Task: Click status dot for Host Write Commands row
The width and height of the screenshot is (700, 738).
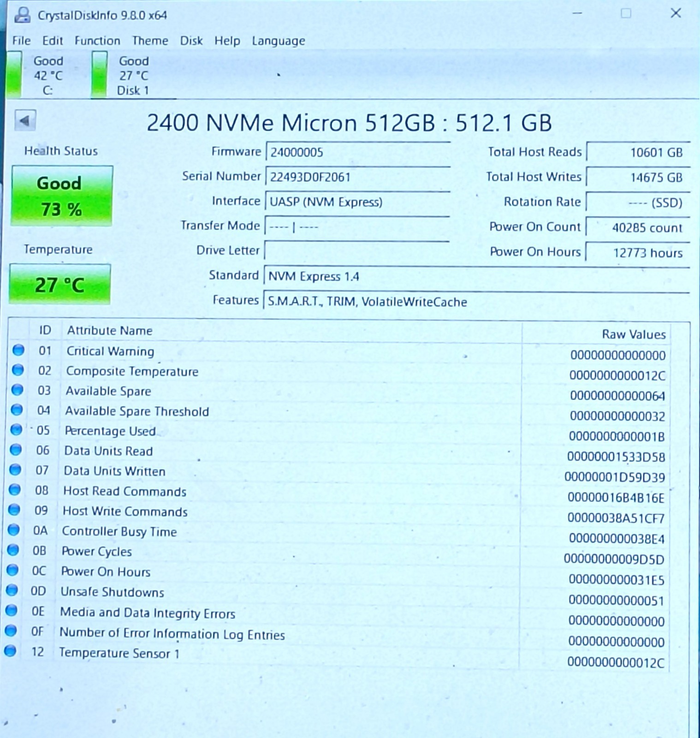Action: point(14,509)
